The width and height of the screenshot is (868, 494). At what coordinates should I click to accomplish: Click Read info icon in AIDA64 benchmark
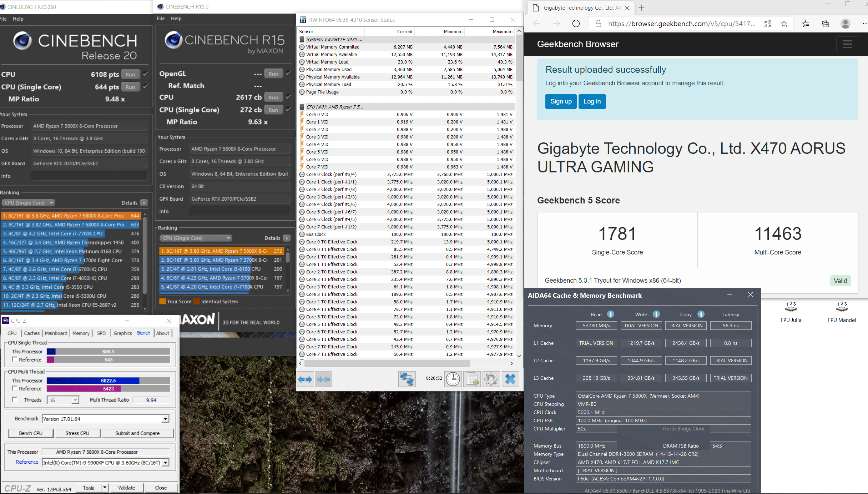[611, 314]
